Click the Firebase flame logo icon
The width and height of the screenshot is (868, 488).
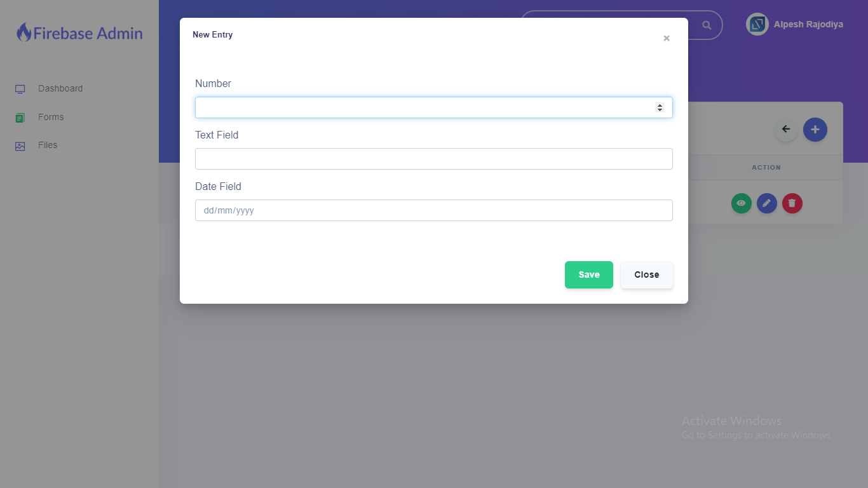pos(24,32)
